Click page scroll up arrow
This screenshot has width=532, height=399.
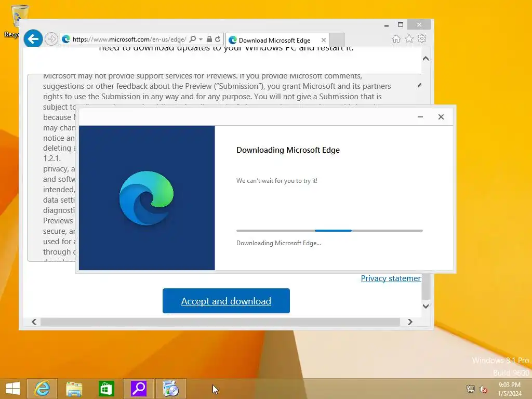coord(426,59)
